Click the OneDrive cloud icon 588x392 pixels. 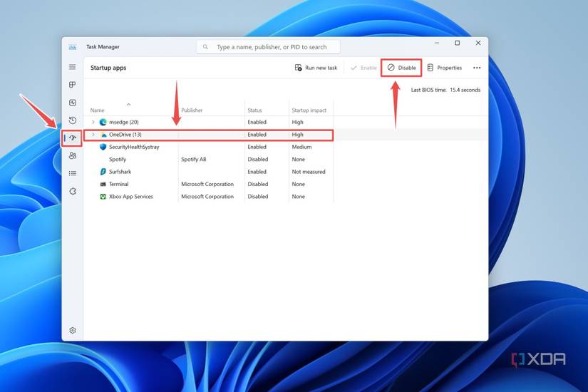(x=103, y=135)
